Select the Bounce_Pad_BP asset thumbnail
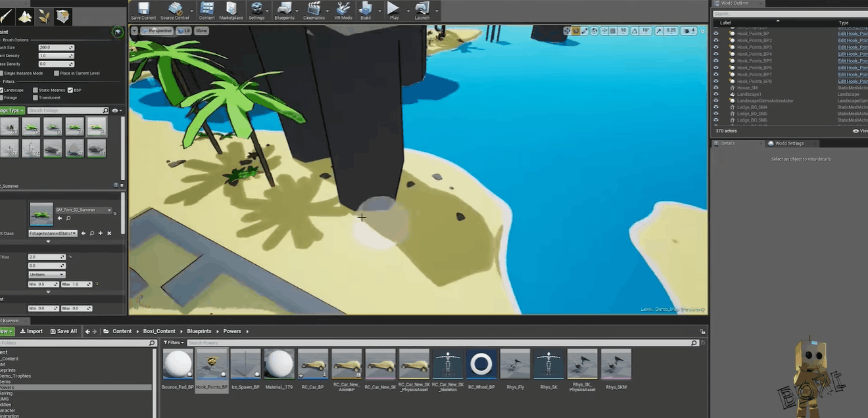 [178, 363]
